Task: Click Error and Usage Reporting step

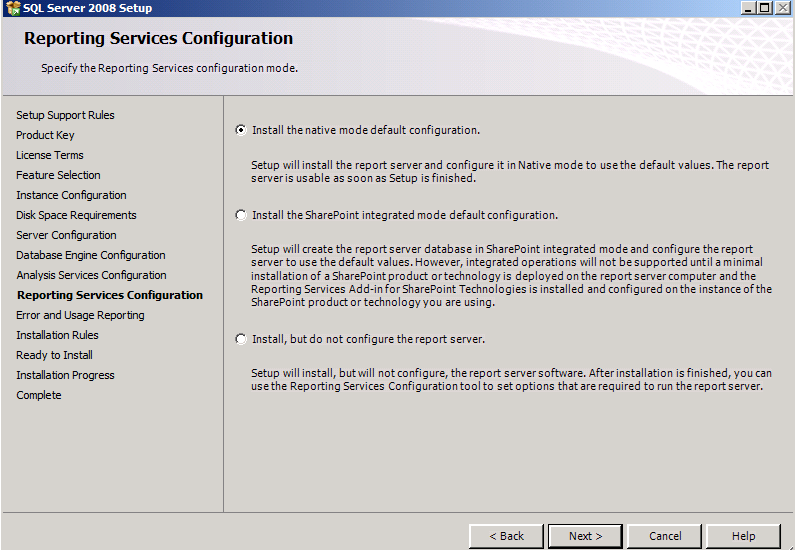Action: click(80, 315)
